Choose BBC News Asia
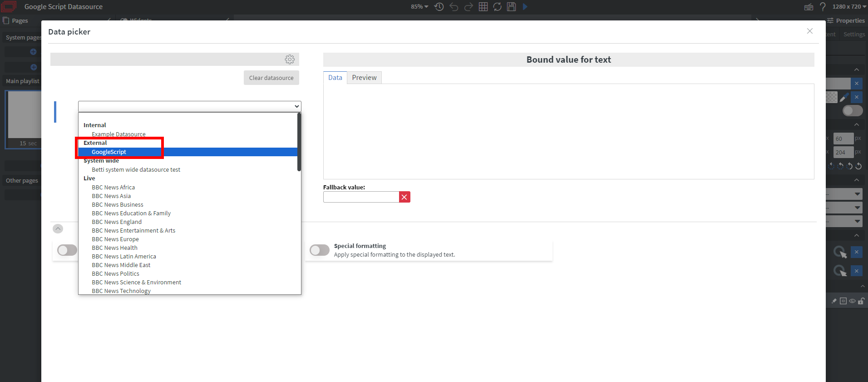This screenshot has height=382, width=868. pyautogui.click(x=111, y=196)
